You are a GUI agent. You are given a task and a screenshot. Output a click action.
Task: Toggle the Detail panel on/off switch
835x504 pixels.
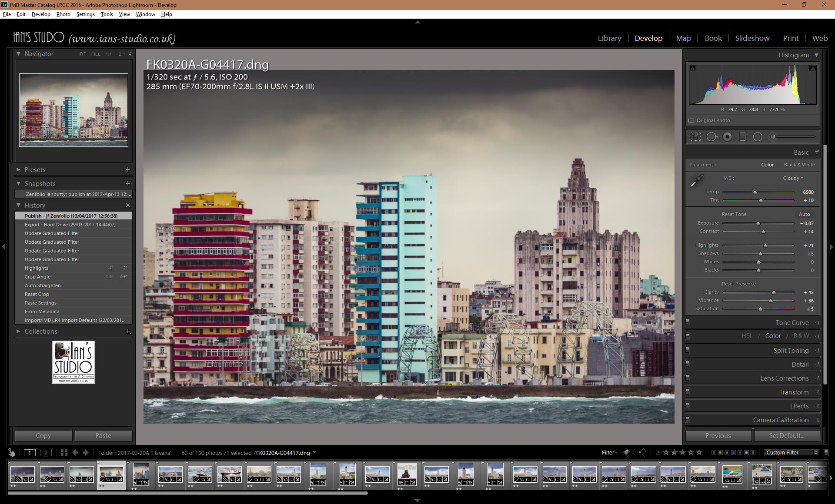pyautogui.click(x=688, y=364)
